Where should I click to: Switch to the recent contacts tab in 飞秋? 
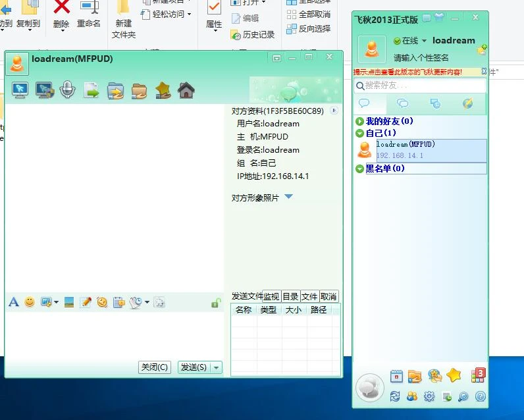click(x=435, y=103)
